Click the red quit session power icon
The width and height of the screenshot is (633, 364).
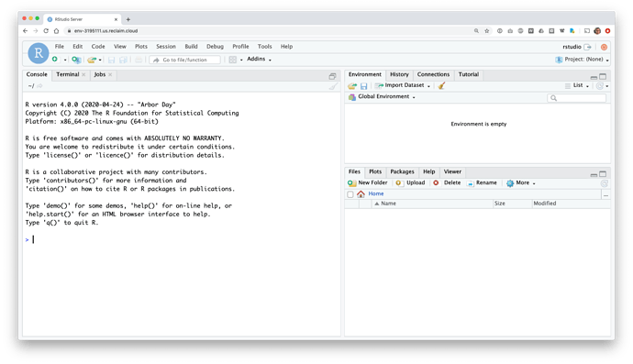click(x=604, y=47)
